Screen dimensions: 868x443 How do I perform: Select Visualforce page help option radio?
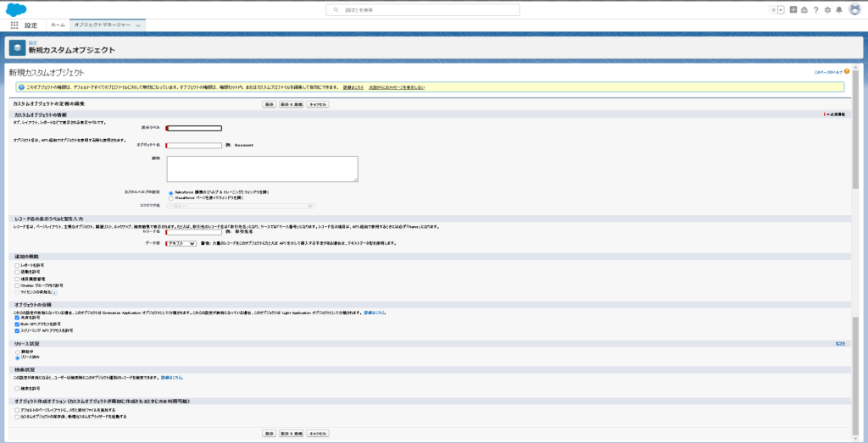[x=170, y=197]
